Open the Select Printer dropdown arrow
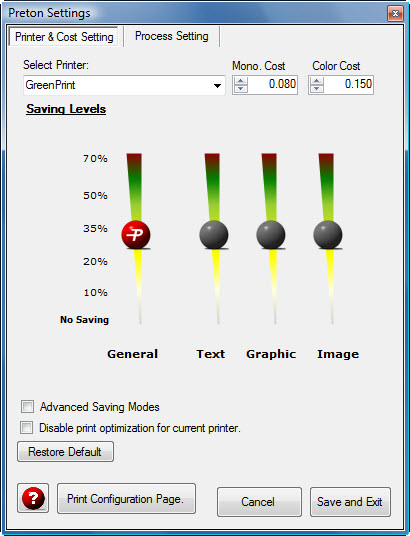Image resolution: width=410 pixels, height=536 pixels. click(217, 85)
